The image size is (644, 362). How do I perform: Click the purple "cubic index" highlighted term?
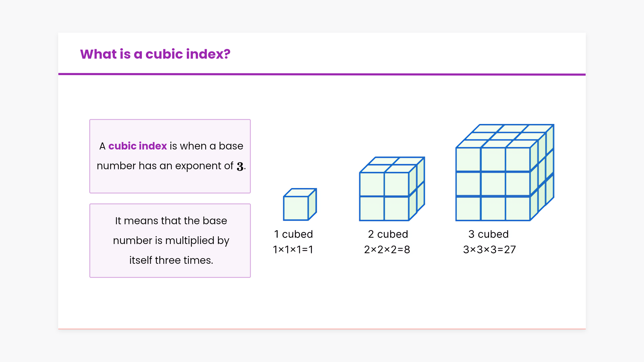point(138,146)
